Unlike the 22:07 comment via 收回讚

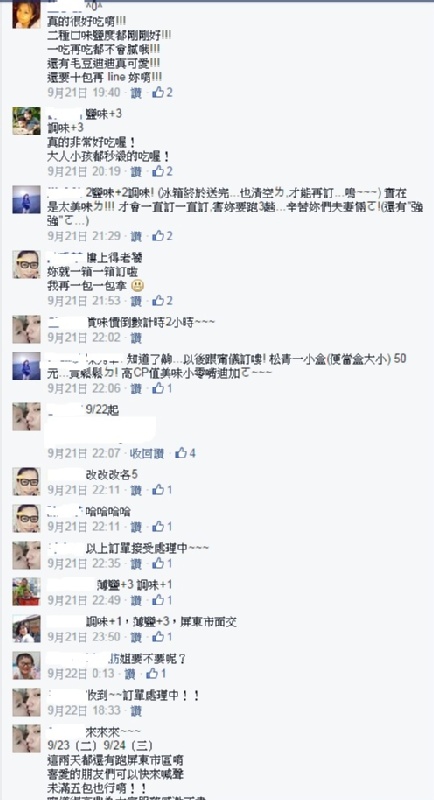(147, 453)
